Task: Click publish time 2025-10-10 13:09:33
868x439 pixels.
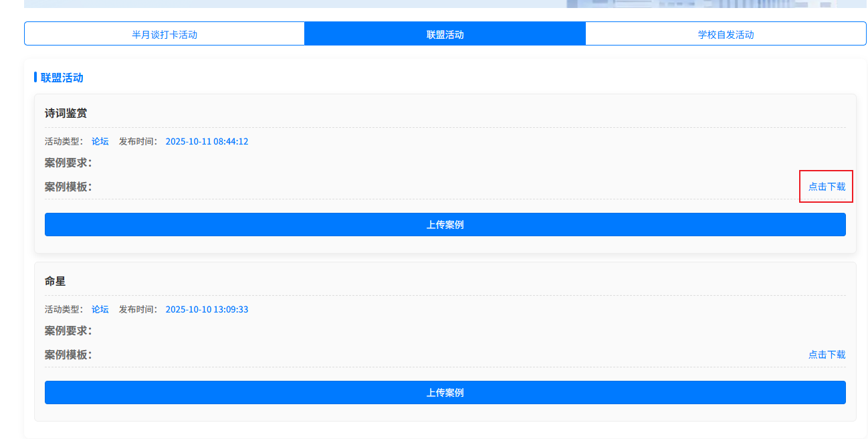Action: (207, 309)
